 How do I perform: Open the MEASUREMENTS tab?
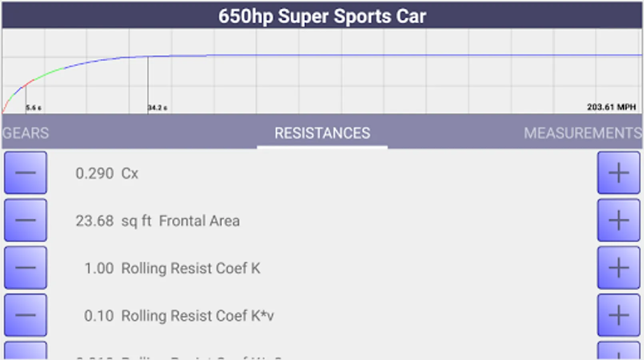coord(582,133)
